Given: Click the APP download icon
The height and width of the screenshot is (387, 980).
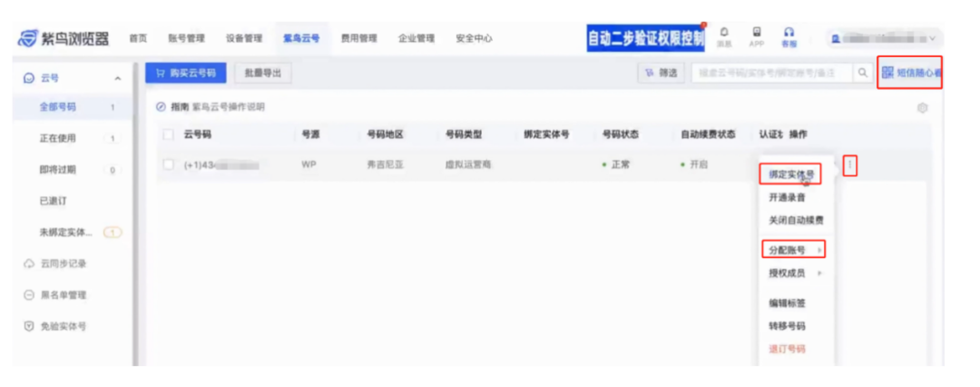Looking at the screenshot, I should coord(756,35).
